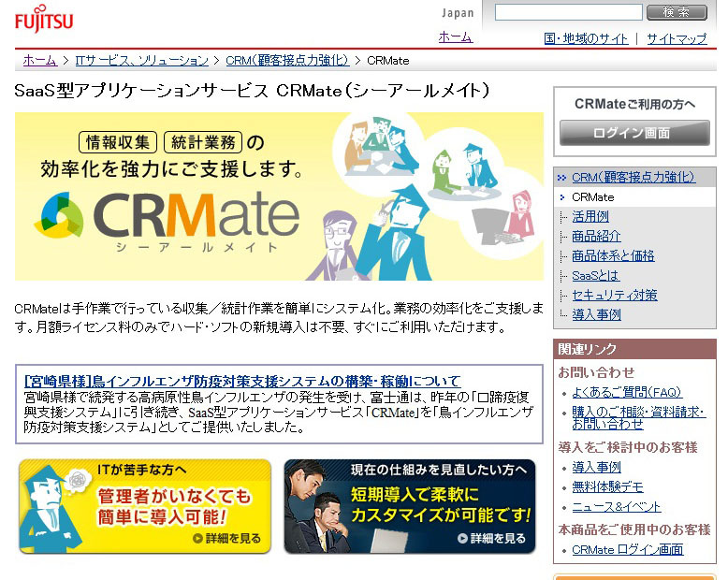Open 購入のご相談・資料請求・お問い合わせ link
The image size is (728, 580).
[638, 417]
